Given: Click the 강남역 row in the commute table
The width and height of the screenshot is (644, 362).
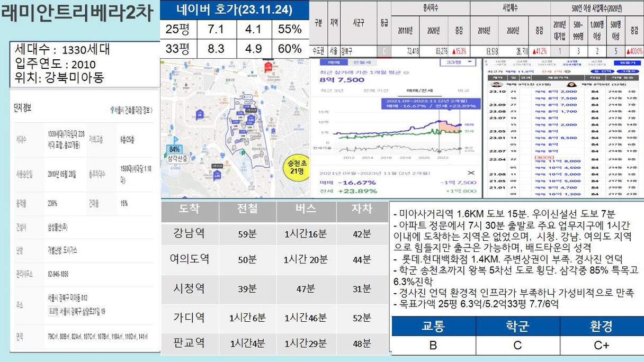Looking at the screenshot, I should [274, 233].
